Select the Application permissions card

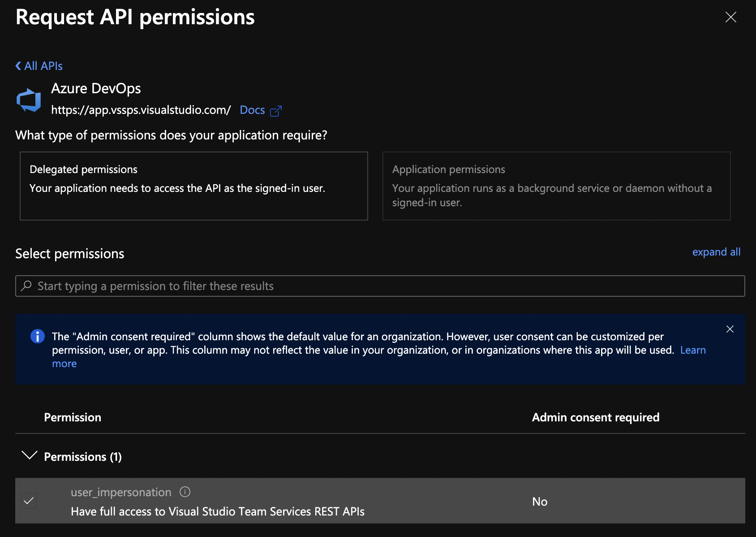point(556,186)
